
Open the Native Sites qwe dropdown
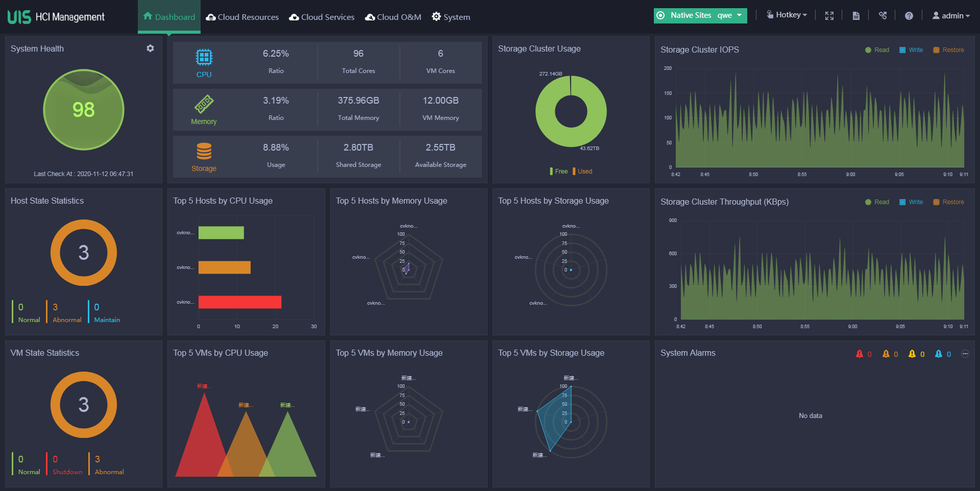pos(700,15)
